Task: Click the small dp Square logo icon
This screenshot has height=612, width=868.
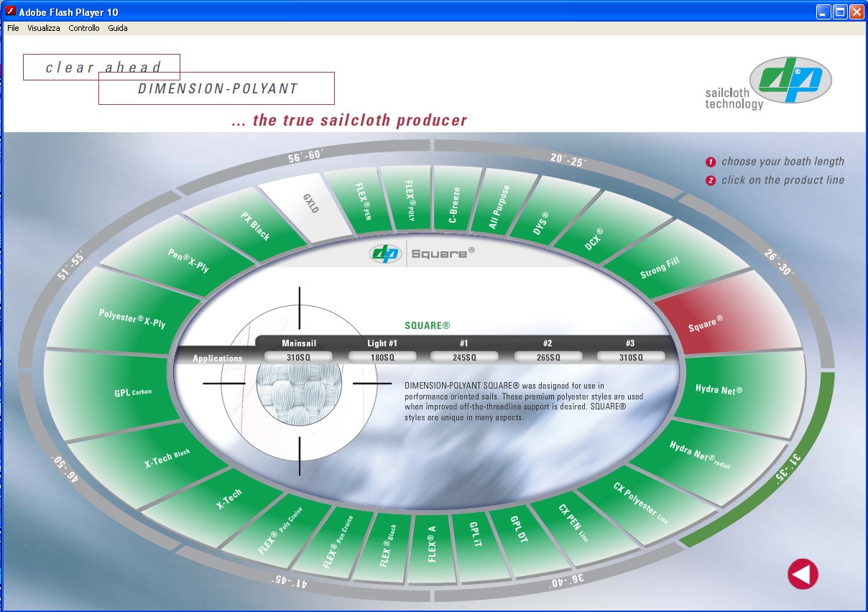Action: [x=387, y=254]
